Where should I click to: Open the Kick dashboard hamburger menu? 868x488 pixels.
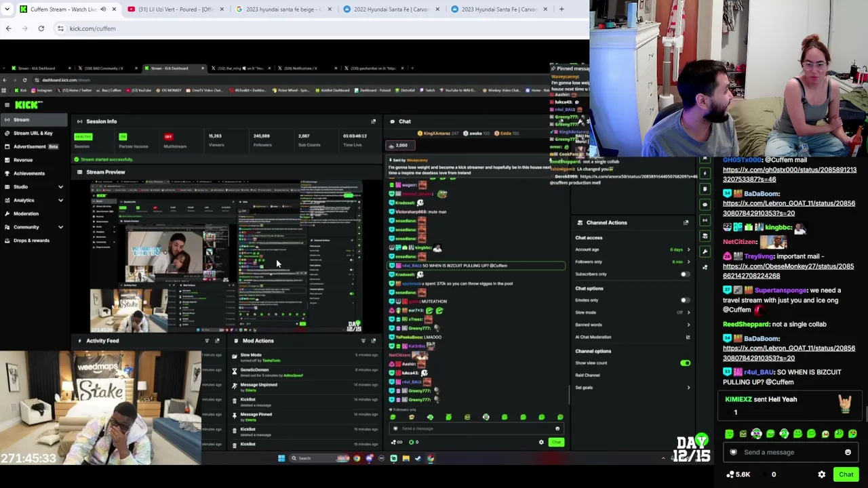click(7, 105)
